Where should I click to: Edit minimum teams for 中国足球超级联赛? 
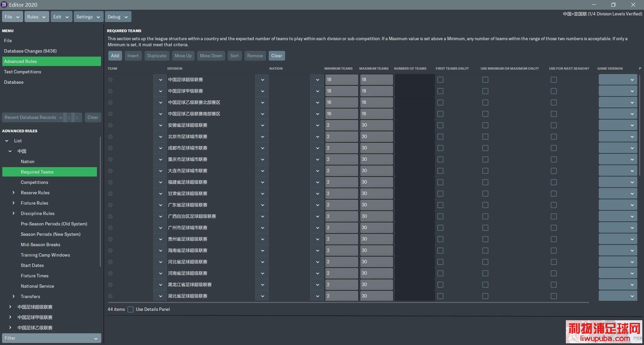[x=341, y=80]
